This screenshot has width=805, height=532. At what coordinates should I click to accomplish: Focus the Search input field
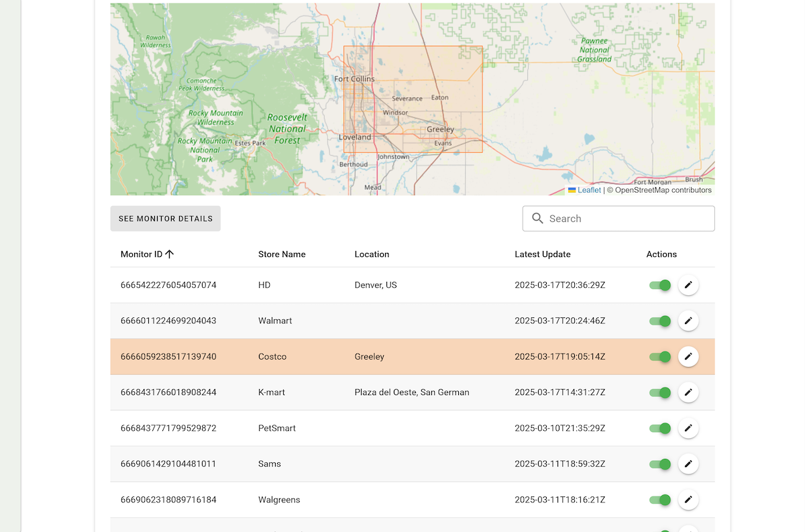pyautogui.click(x=619, y=219)
